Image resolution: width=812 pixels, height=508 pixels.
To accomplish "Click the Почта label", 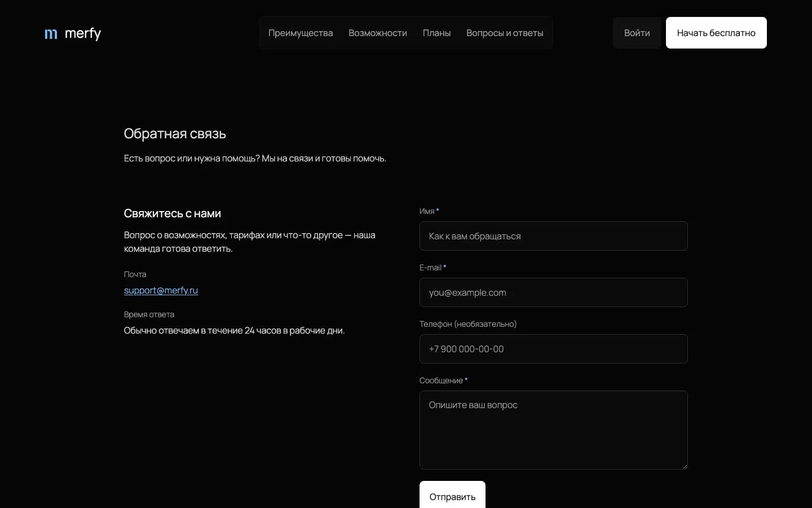I will [135, 274].
